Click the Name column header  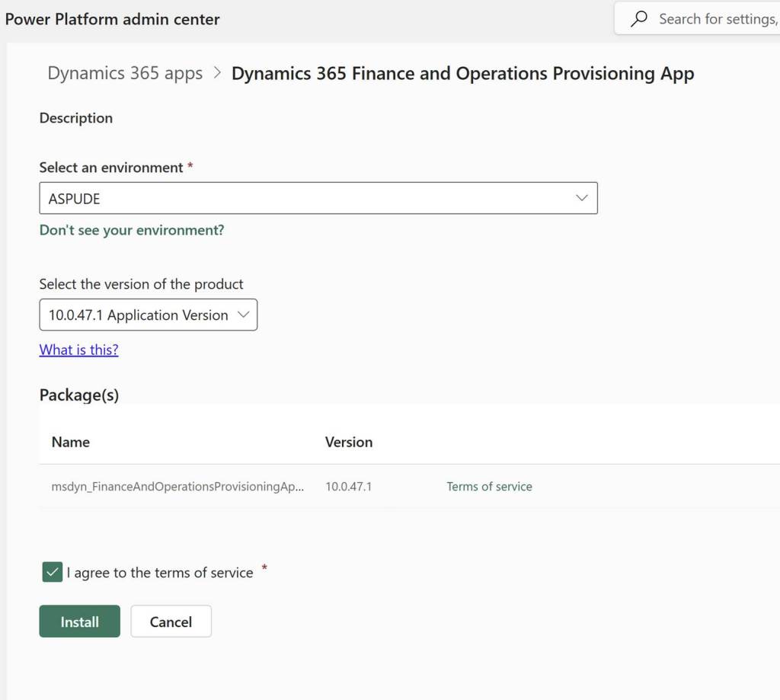point(71,442)
